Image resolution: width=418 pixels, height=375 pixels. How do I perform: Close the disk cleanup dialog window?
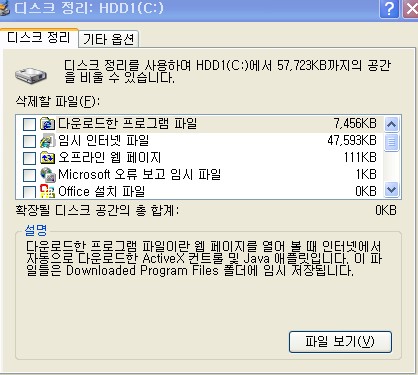(x=411, y=9)
